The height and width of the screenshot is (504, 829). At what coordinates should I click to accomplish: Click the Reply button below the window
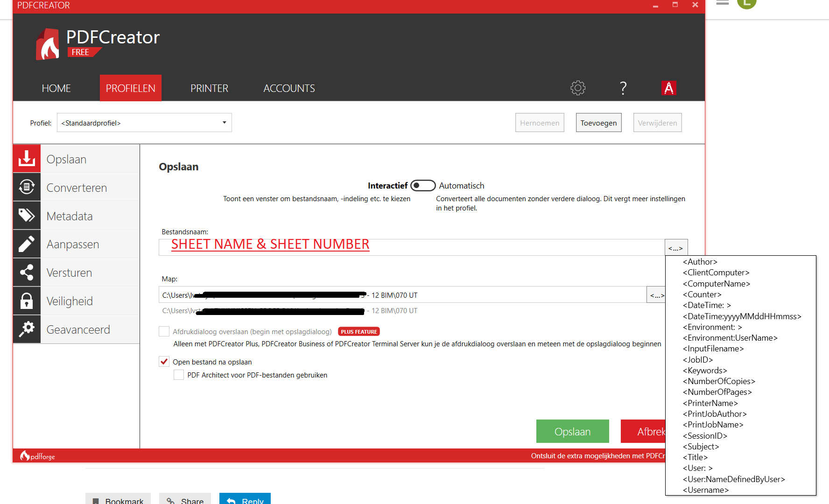[x=245, y=499]
